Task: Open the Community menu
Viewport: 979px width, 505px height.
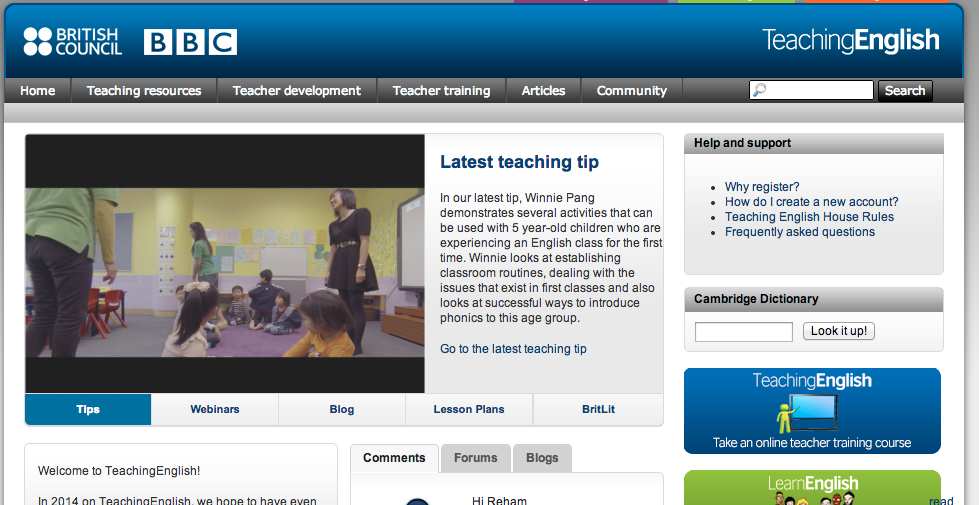Action: (x=631, y=91)
